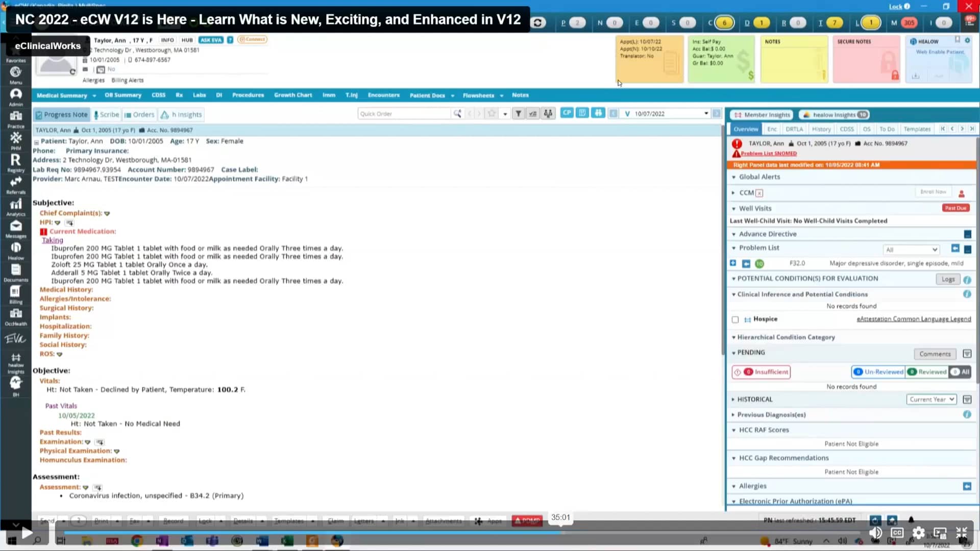Select the Referrals icon in the sidebar
The image size is (980, 551).
tap(15, 185)
